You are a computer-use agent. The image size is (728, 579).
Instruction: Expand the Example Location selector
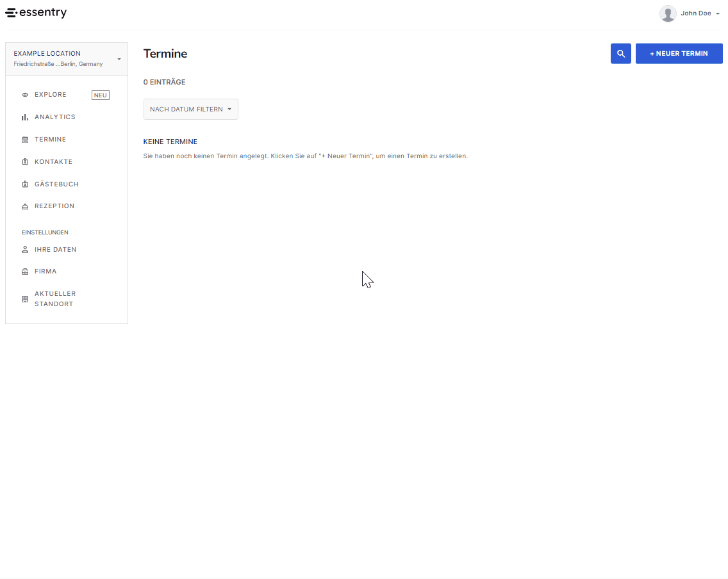(67, 59)
